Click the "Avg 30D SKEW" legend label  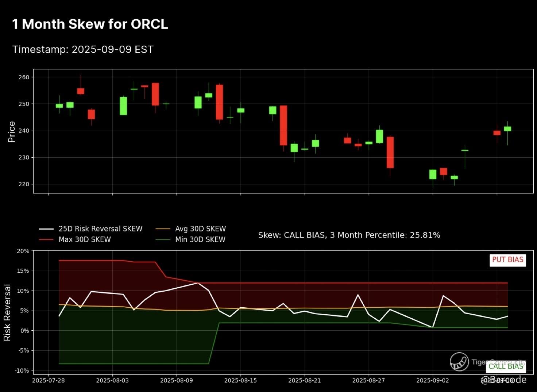point(200,229)
